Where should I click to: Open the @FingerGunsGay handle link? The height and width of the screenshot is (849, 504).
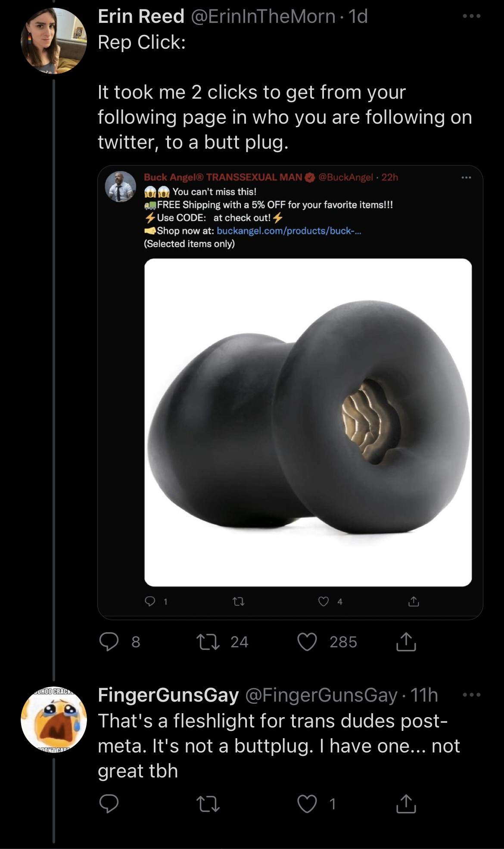(x=321, y=695)
